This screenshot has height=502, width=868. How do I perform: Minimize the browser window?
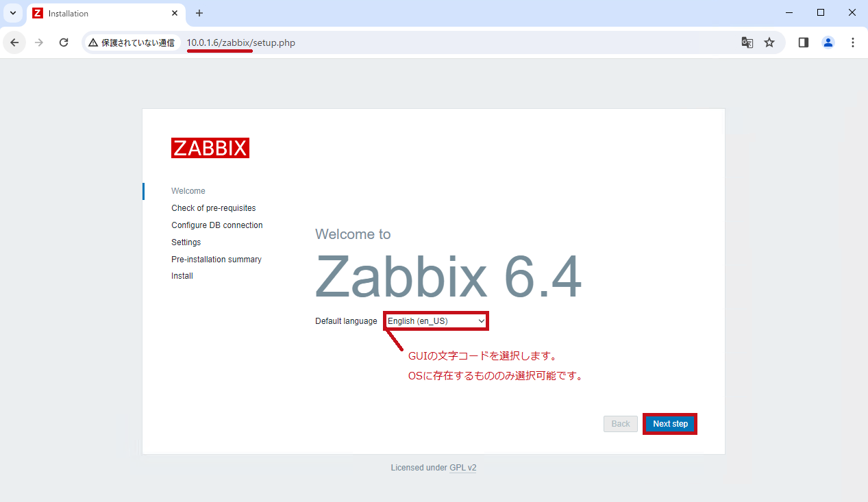[x=789, y=13]
